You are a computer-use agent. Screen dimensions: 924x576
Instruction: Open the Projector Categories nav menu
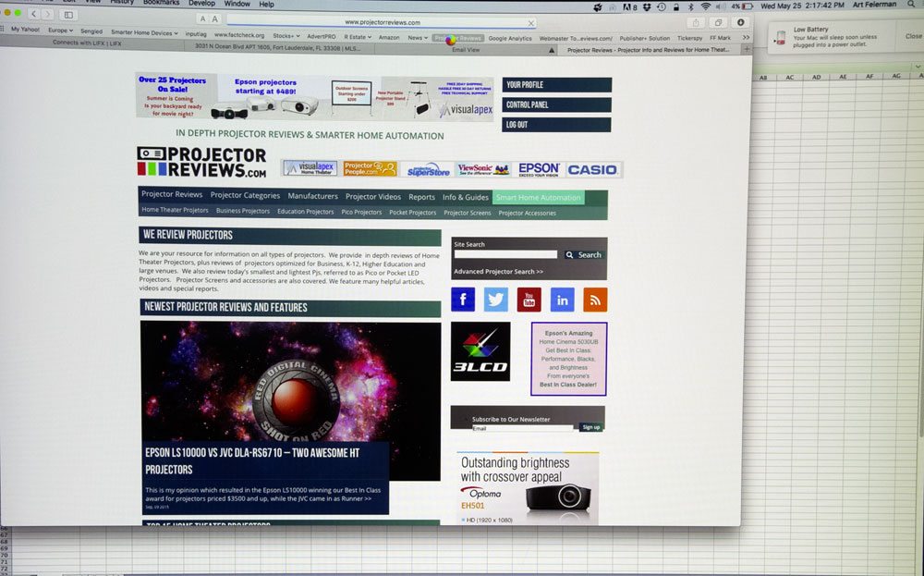tap(245, 195)
